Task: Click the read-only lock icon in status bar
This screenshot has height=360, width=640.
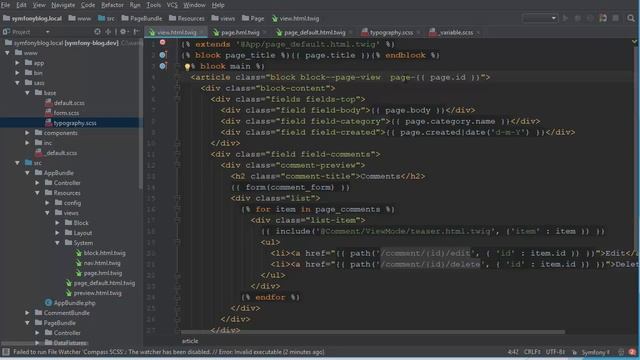Action: tap(575, 352)
